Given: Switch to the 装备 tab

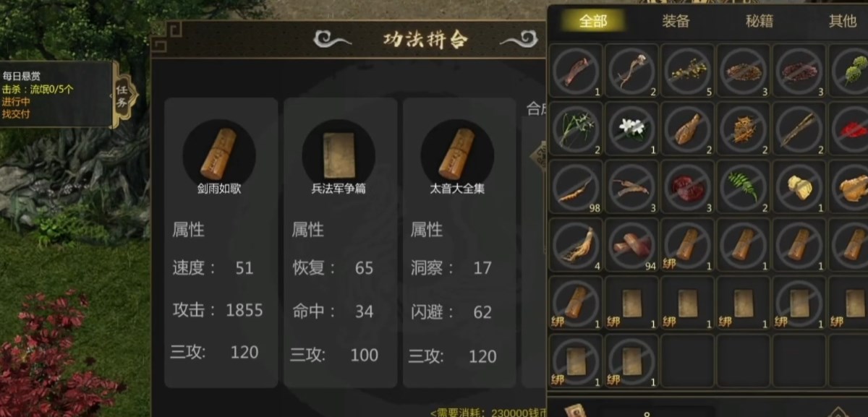Looking at the screenshot, I should (x=676, y=20).
